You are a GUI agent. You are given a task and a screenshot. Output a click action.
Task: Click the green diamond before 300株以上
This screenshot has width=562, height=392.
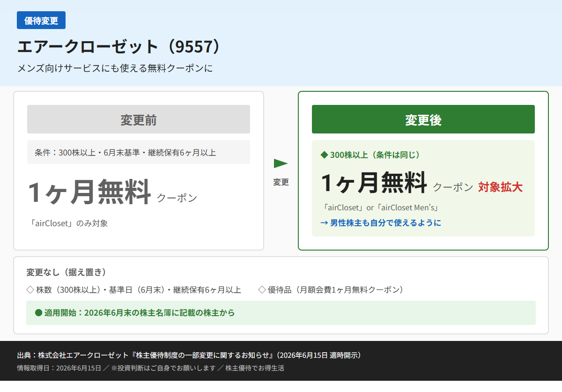[x=324, y=155]
